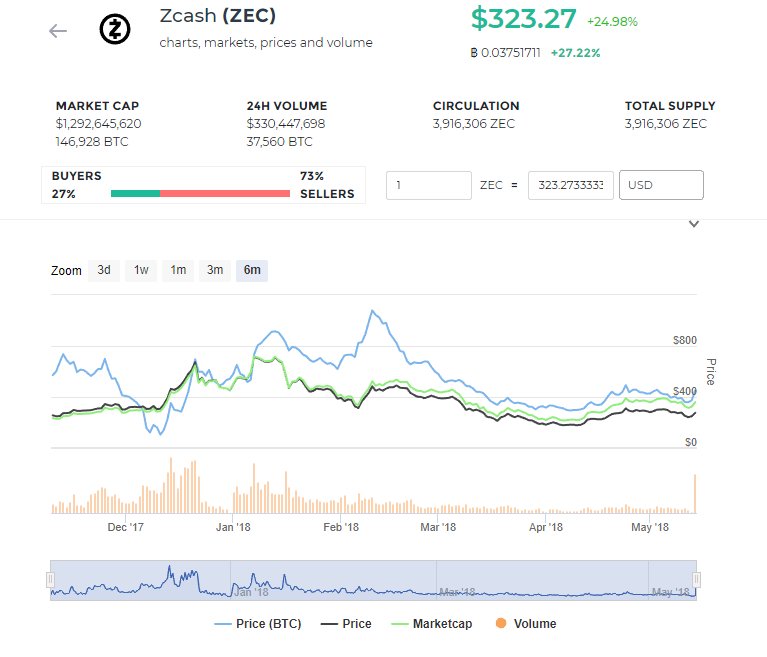767x657 pixels.
Task: Click the +27.22% BTC change value
Action: click(x=575, y=53)
